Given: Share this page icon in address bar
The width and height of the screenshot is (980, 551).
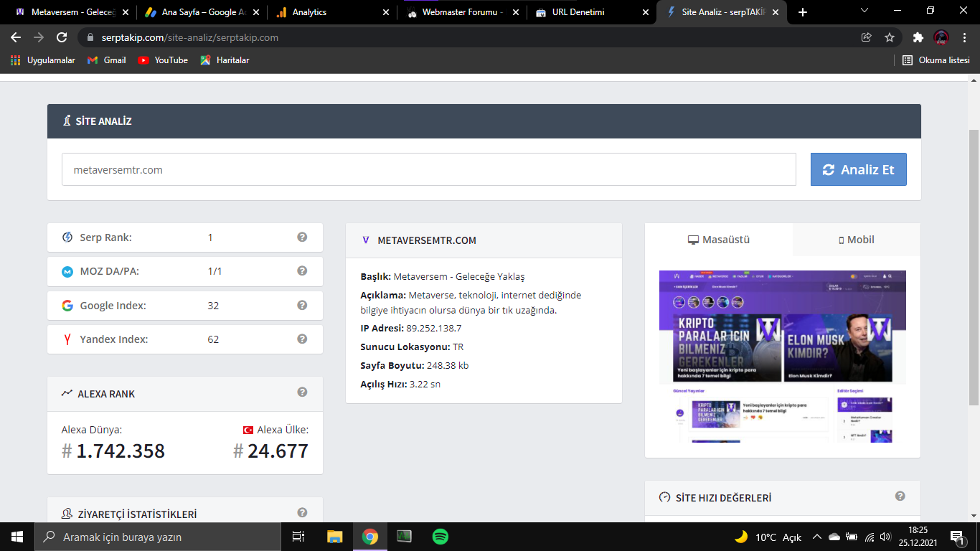Looking at the screenshot, I should (867, 37).
